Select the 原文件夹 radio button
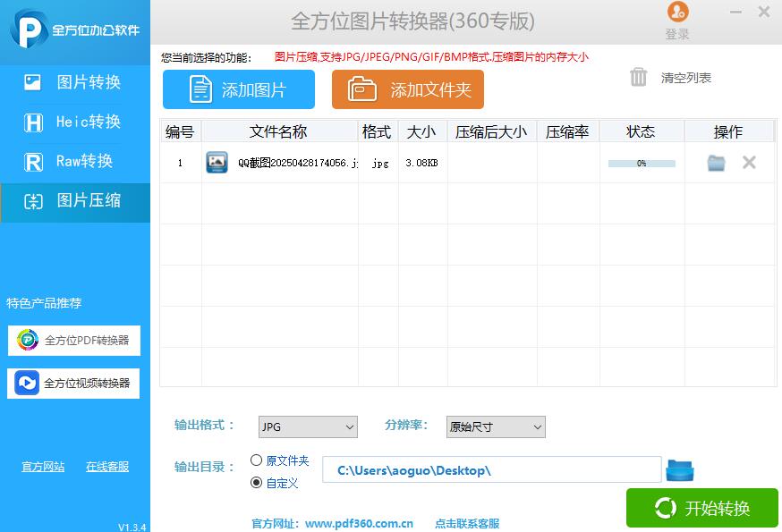782x532 pixels. pyautogui.click(x=257, y=460)
